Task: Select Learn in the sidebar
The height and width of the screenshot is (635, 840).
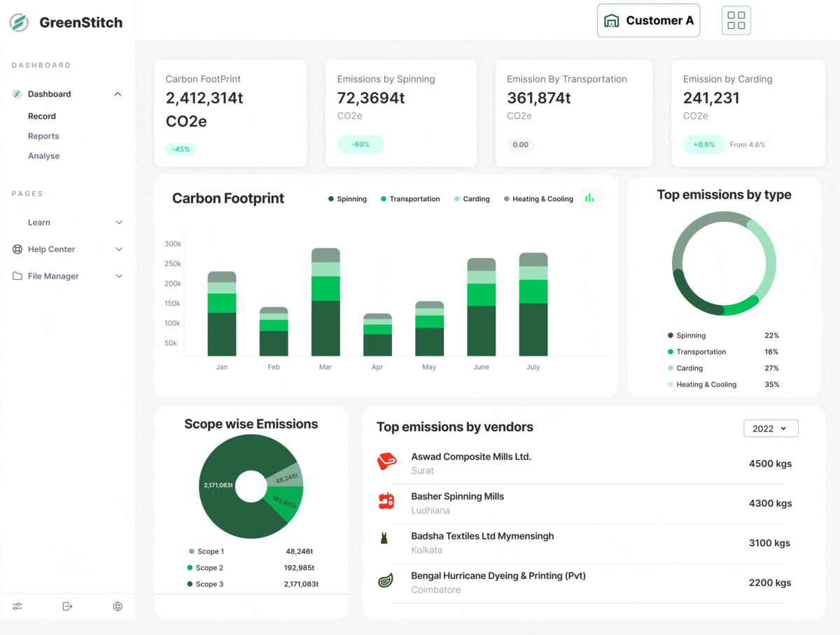Action: (39, 223)
